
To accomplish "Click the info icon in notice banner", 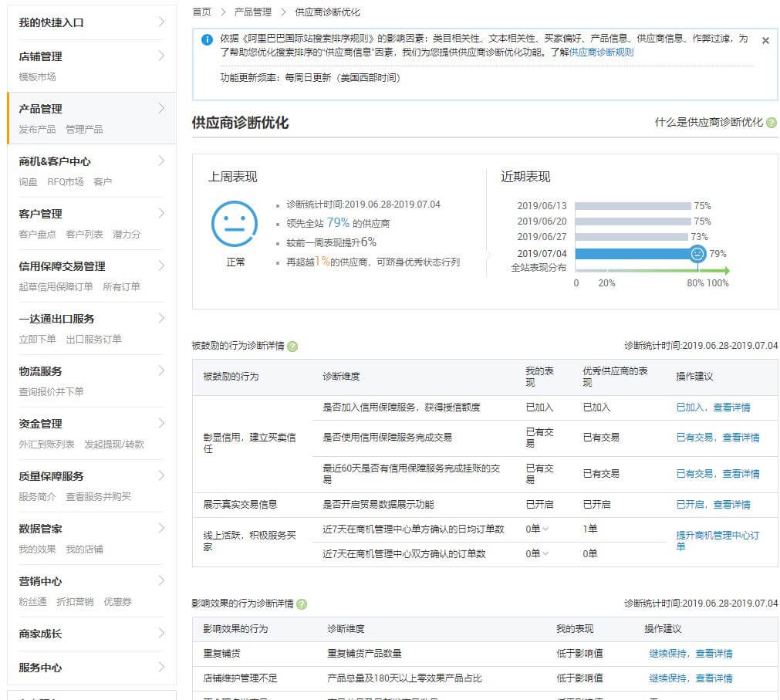I will click(207, 40).
